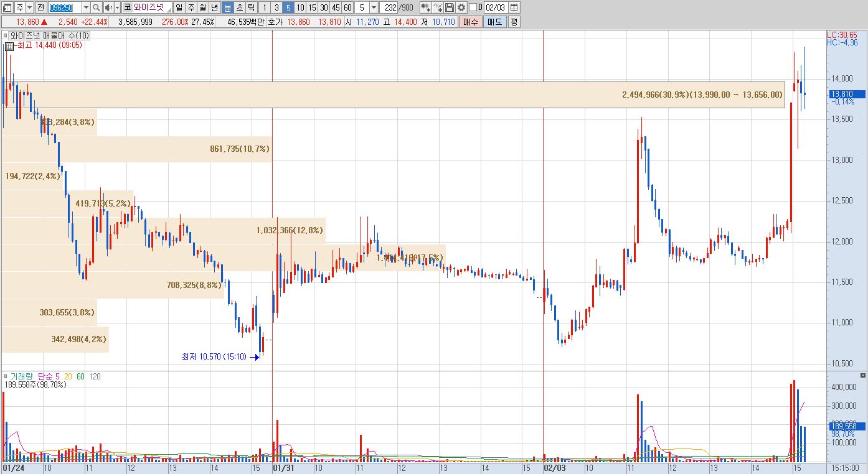The width and height of the screenshot is (868, 474).
Task: Select 틱 tick chart period
Action: pyautogui.click(x=250, y=7)
